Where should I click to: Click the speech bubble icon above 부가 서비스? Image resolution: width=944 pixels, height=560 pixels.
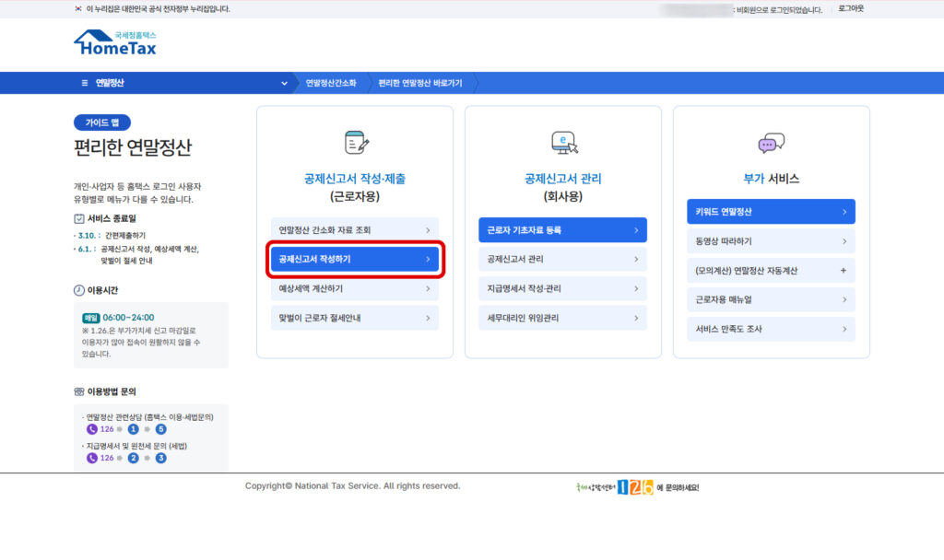[772, 143]
